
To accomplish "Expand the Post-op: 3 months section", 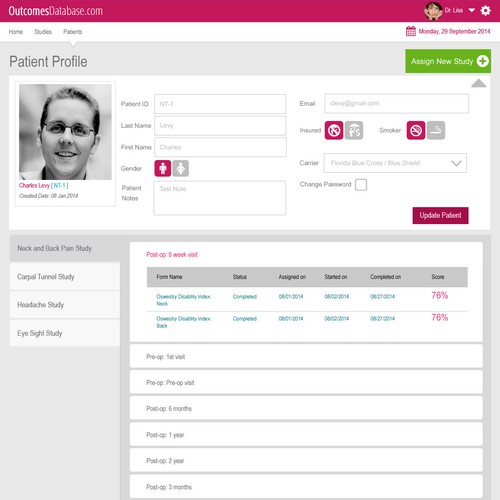I will (306, 487).
